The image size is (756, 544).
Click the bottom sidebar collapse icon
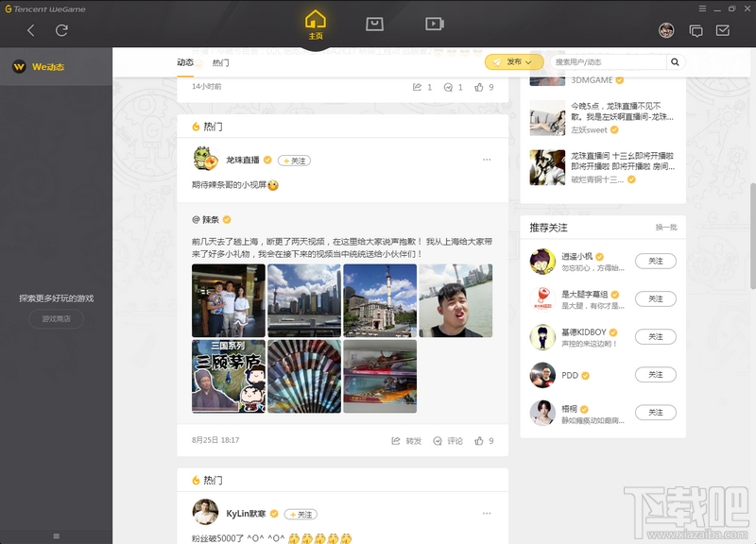pos(57,535)
